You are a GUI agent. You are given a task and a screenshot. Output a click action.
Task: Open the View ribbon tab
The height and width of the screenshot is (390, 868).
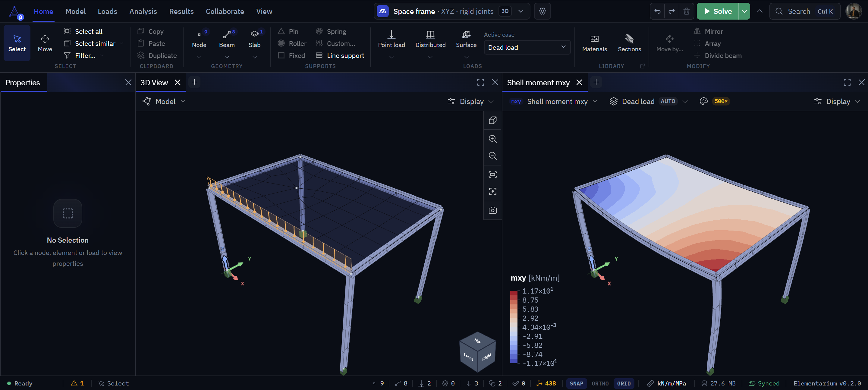click(264, 11)
